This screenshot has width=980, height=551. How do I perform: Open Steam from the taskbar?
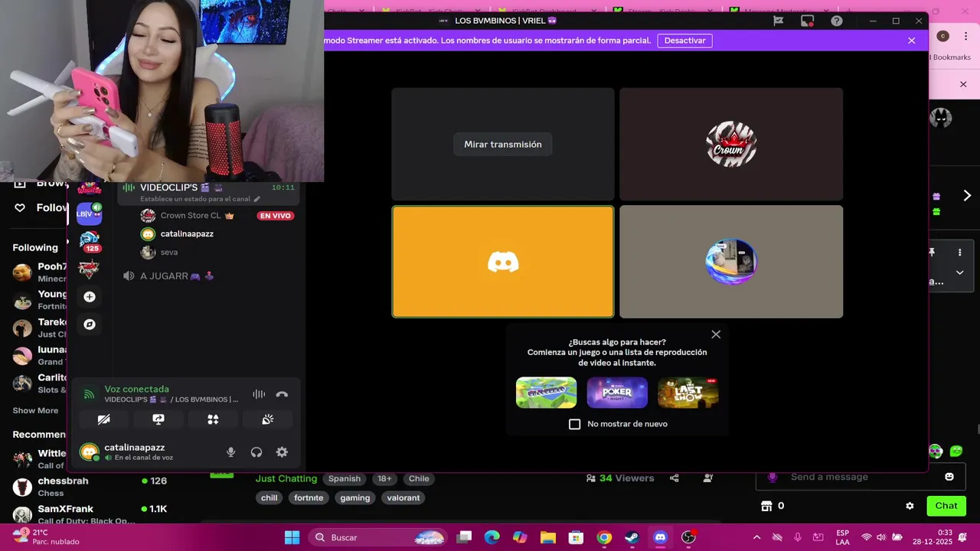(x=632, y=537)
